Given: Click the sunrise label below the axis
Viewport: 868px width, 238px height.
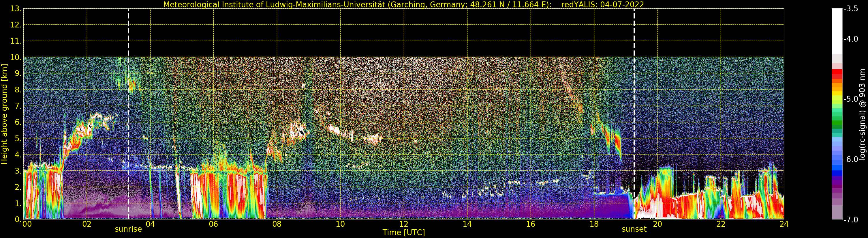Looking at the screenshot, I should [128, 229].
